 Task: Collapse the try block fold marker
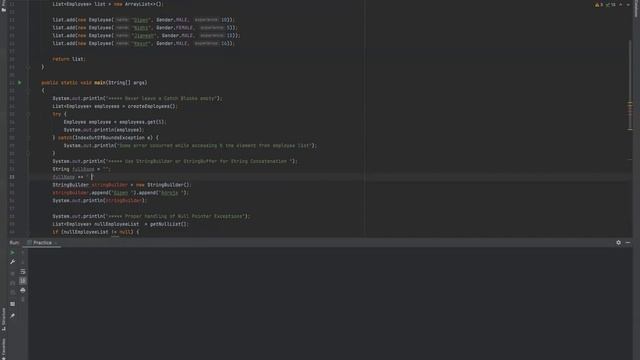[x=28, y=114]
